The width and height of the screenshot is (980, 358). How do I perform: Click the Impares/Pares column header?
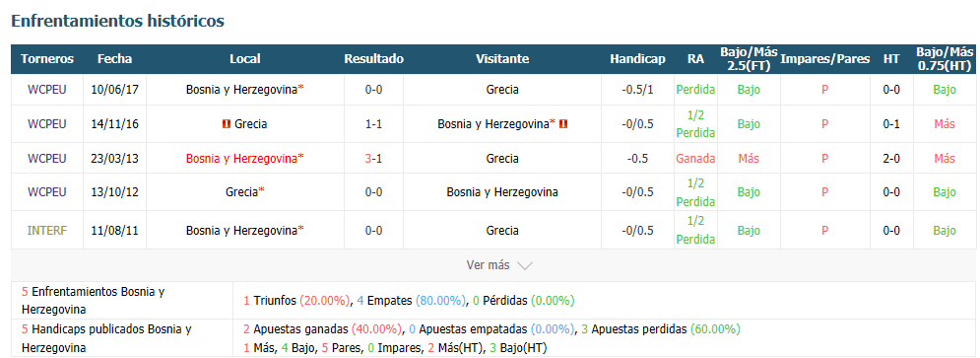coord(825,59)
